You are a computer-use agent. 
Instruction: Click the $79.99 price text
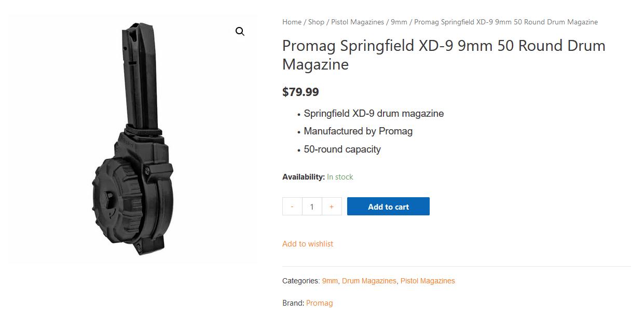(300, 92)
